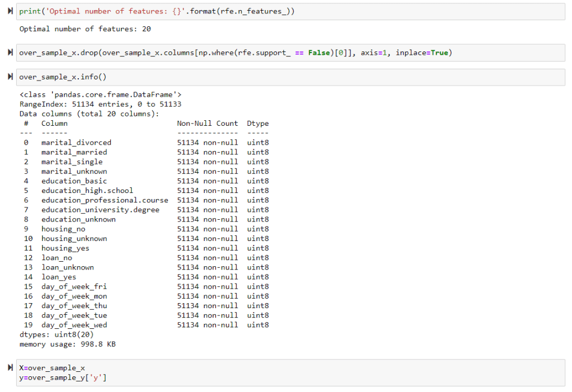Click the Non-Null Count header

207,123
